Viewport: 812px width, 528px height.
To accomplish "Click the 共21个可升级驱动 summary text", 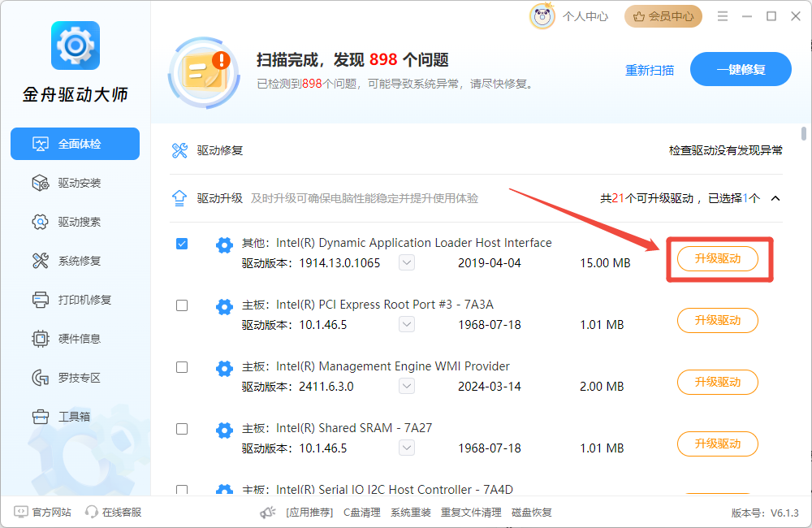I will (x=646, y=198).
